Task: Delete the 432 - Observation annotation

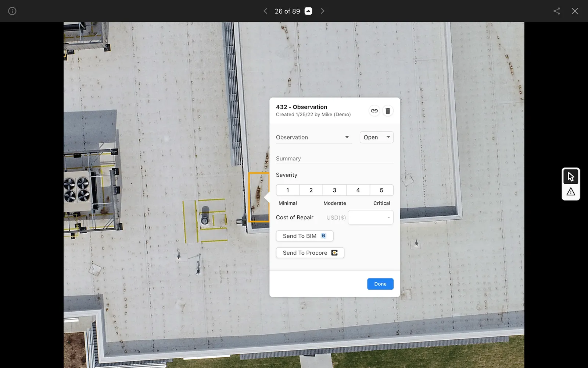Action: (x=388, y=110)
